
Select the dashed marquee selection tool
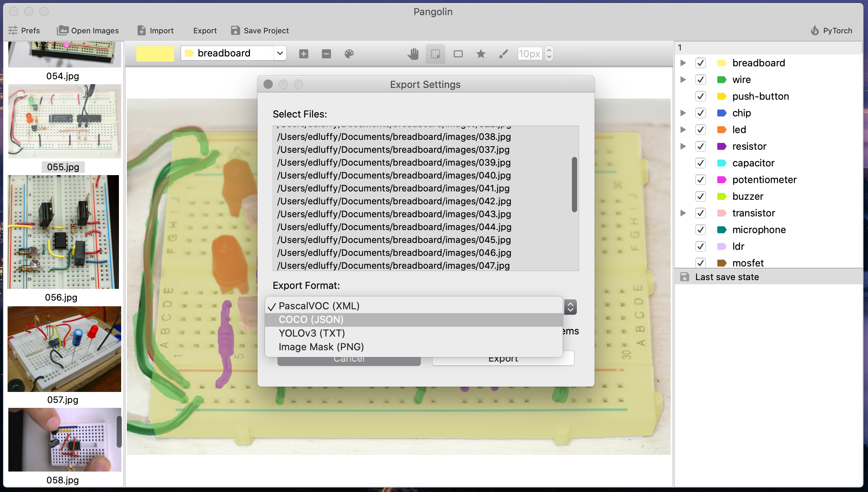click(x=436, y=54)
